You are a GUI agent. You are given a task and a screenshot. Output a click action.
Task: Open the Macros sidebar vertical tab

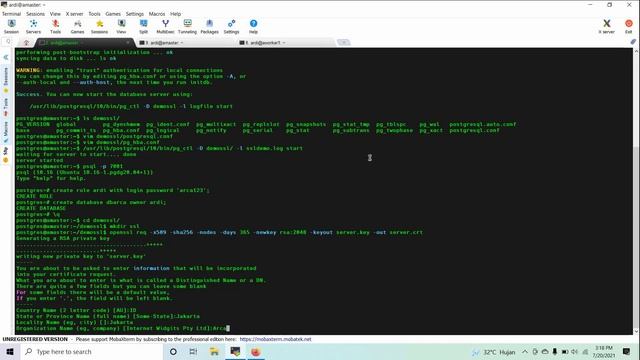tap(6, 131)
